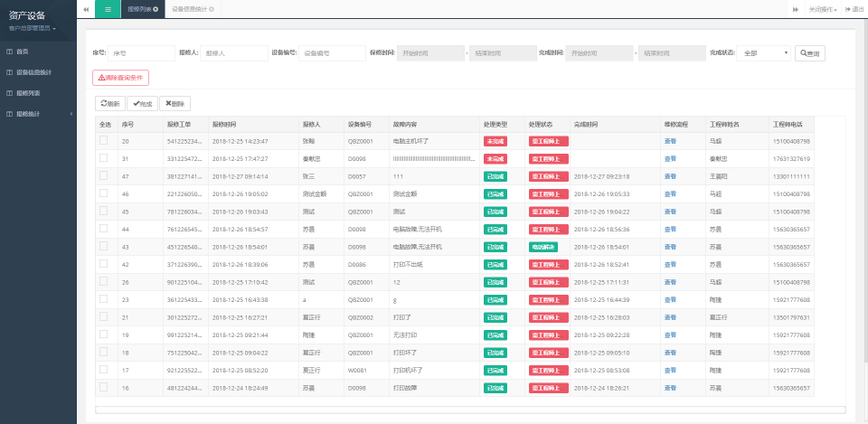
Task: Click the 删除 delete button
Action: tap(175, 103)
